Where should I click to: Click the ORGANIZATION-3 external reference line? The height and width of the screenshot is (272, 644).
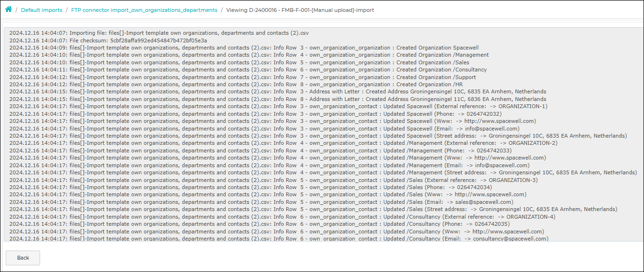273,180
